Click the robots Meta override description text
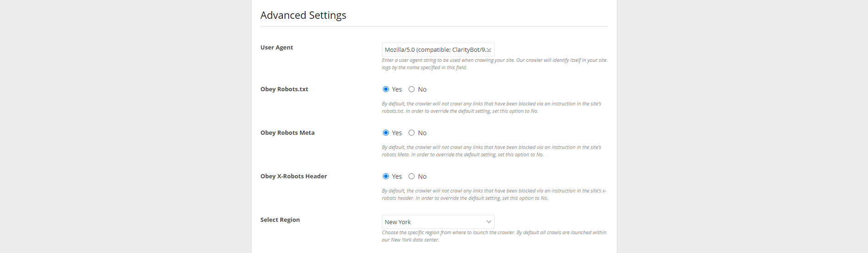Screen dimensions: 868x253 (x=491, y=151)
